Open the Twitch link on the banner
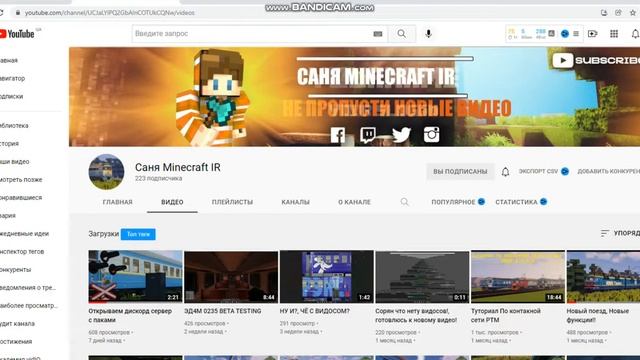 point(368,135)
